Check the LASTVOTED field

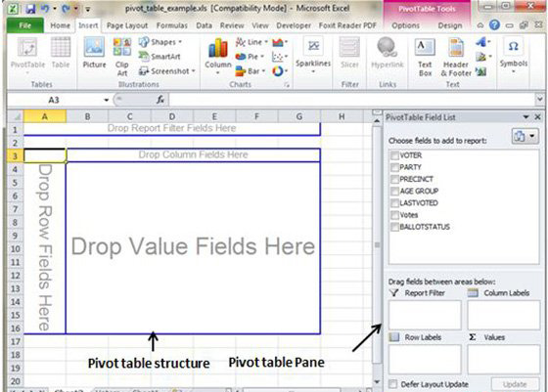coord(394,202)
